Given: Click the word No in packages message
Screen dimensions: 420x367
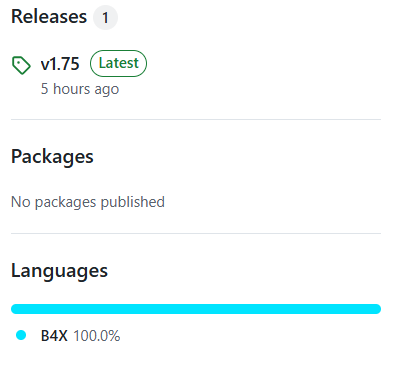Looking at the screenshot, I should (21, 202).
